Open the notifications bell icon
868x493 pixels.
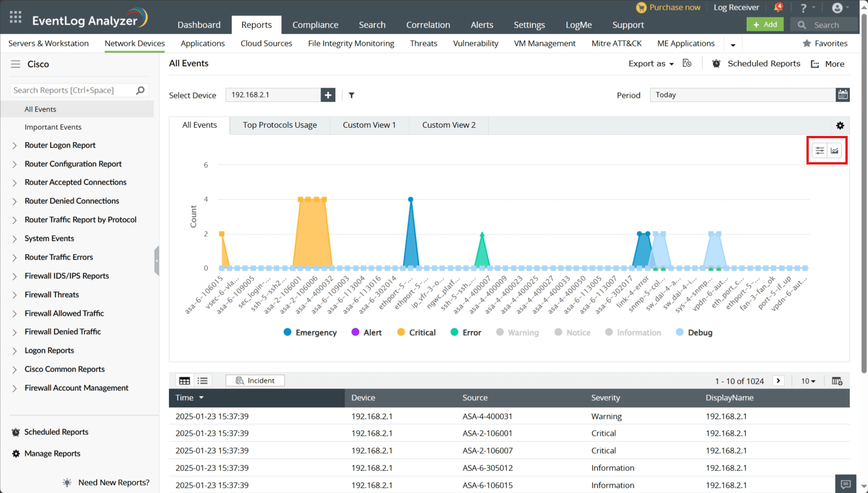(777, 7)
